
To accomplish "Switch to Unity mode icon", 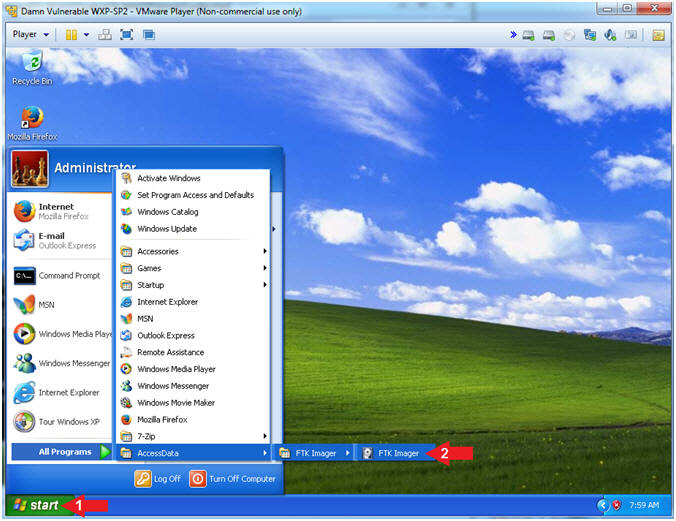I will [149, 35].
